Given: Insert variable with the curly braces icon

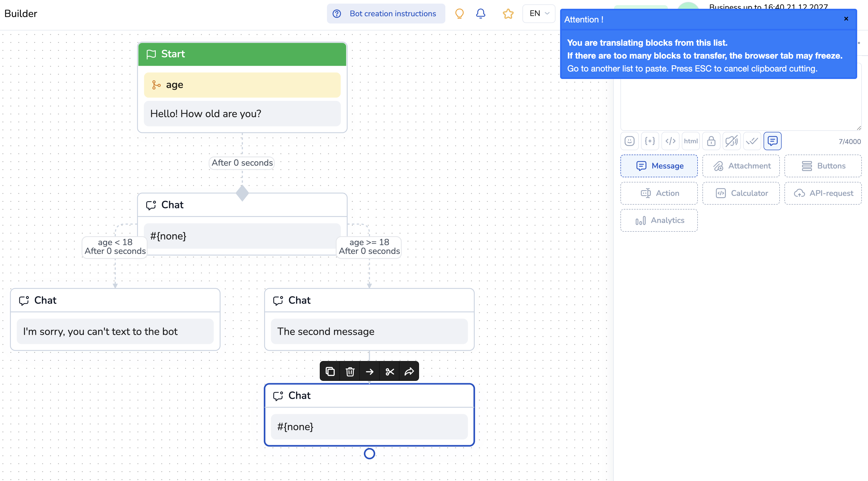Looking at the screenshot, I should [x=650, y=141].
